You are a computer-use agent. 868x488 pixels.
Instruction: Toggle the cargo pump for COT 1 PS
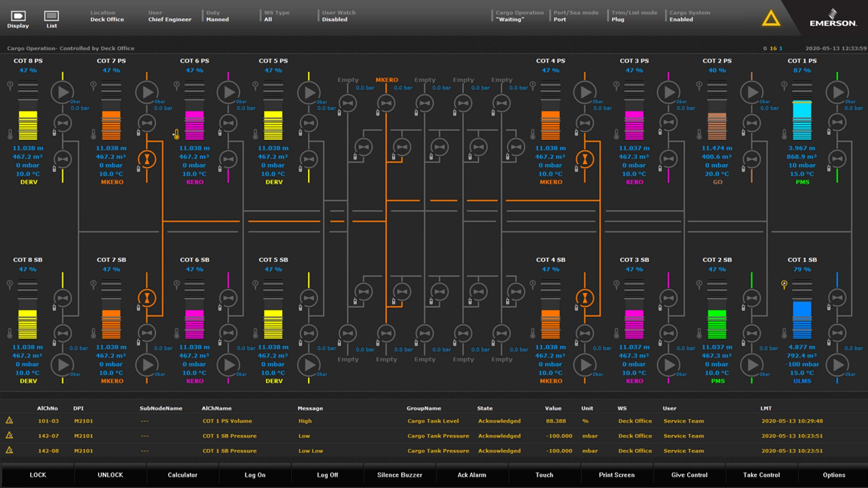[x=837, y=92]
